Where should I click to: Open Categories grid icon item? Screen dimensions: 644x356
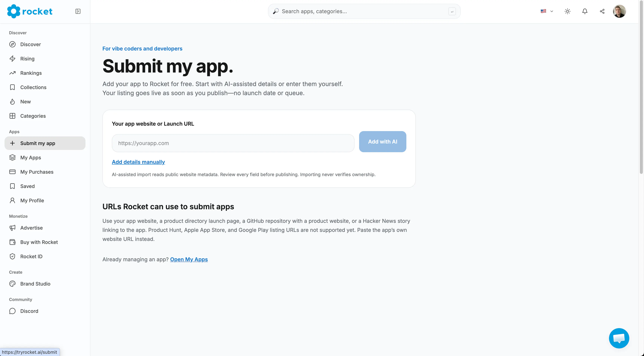(45, 116)
